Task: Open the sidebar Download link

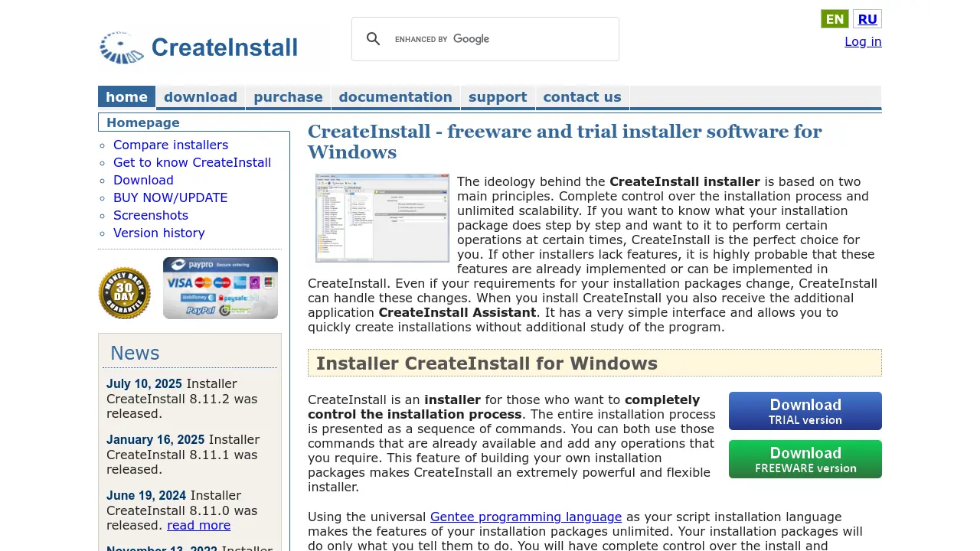Action: coord(143,180)
